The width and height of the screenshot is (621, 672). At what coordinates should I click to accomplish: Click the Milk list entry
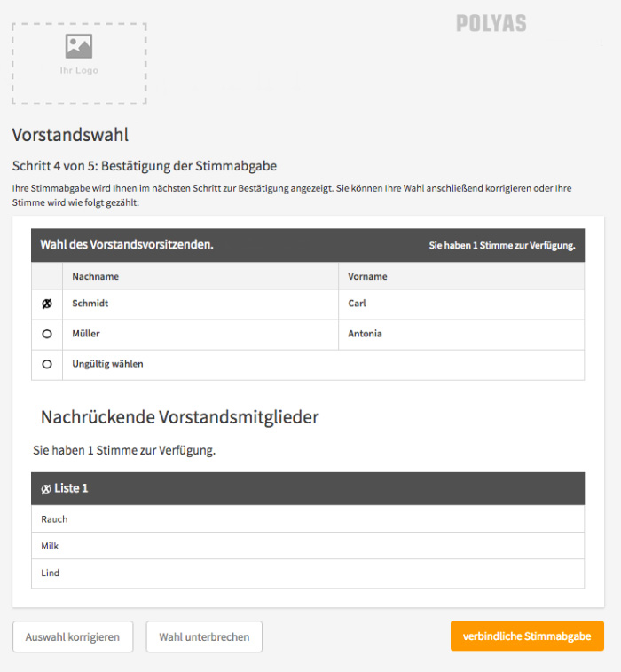click(308, 546)
